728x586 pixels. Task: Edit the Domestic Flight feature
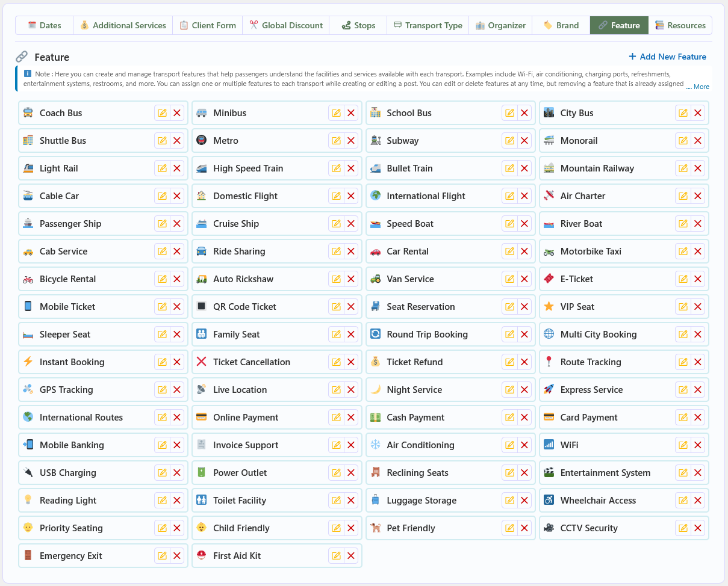tap(336, 196)
